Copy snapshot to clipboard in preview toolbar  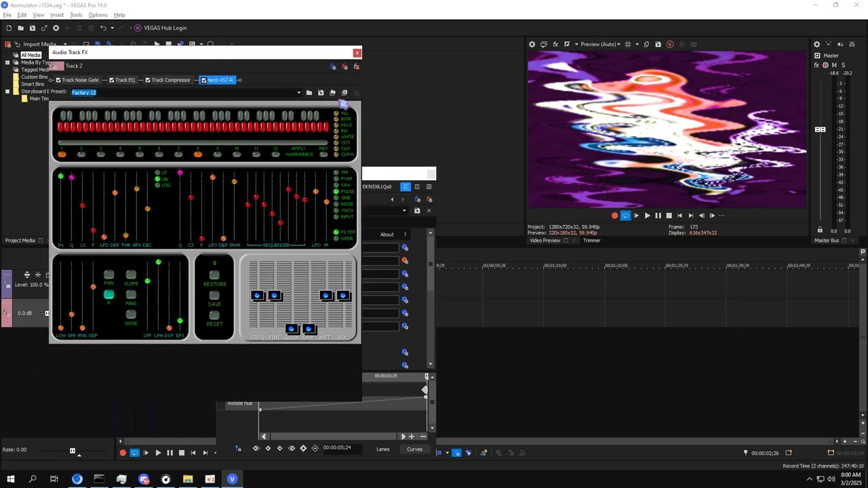[646, 44]
